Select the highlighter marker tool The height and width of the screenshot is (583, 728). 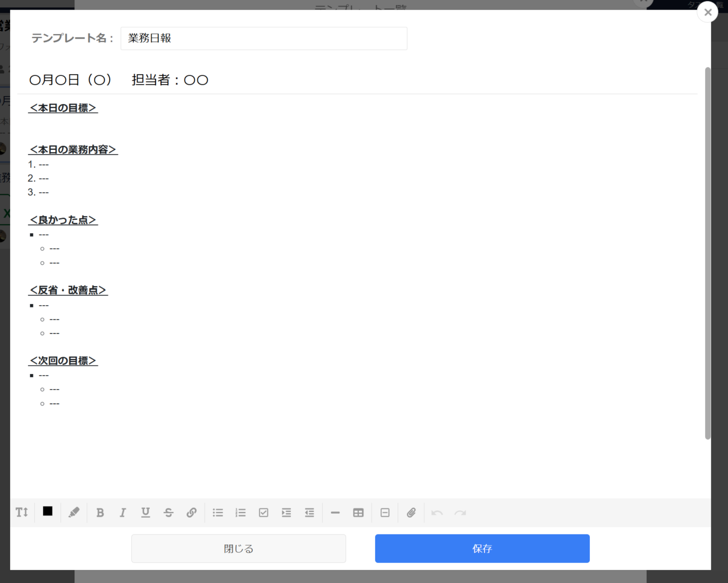click(x=74, y=513)
